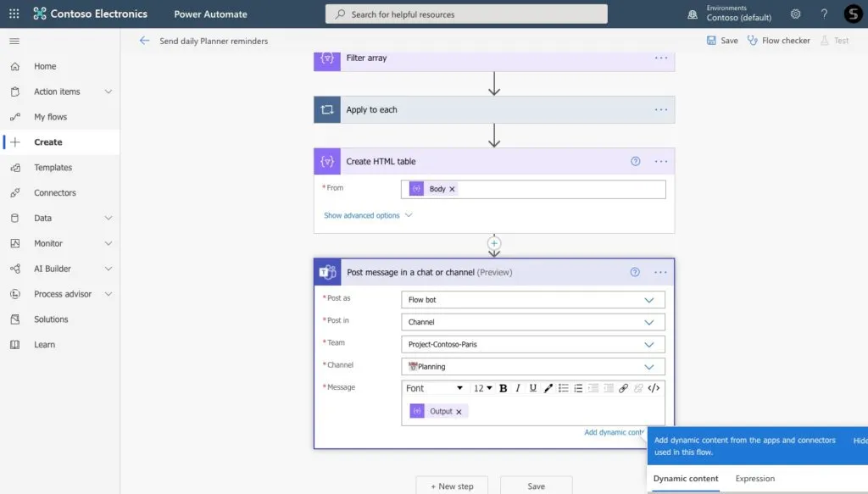
Task: Insert a numbered list in message
Action: pos(578,388)
